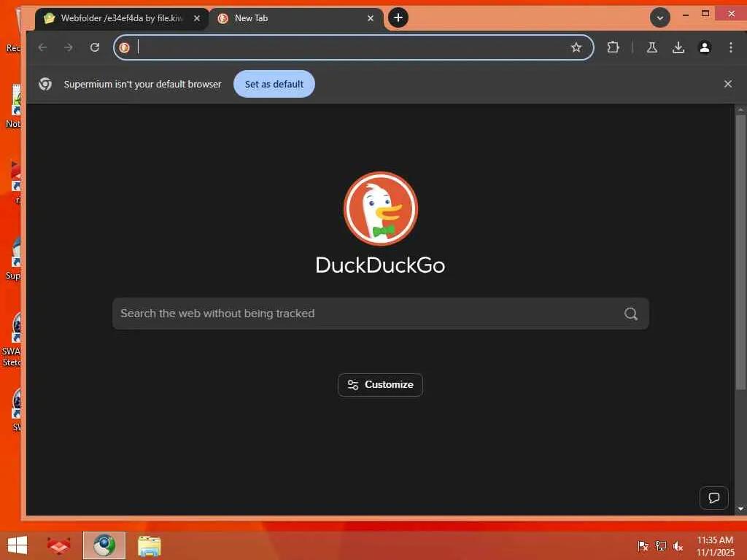Image resolution: width=747 pixels, height=560 pixels.
Task: Open the Labs flask icon
Action: [652, 47]
